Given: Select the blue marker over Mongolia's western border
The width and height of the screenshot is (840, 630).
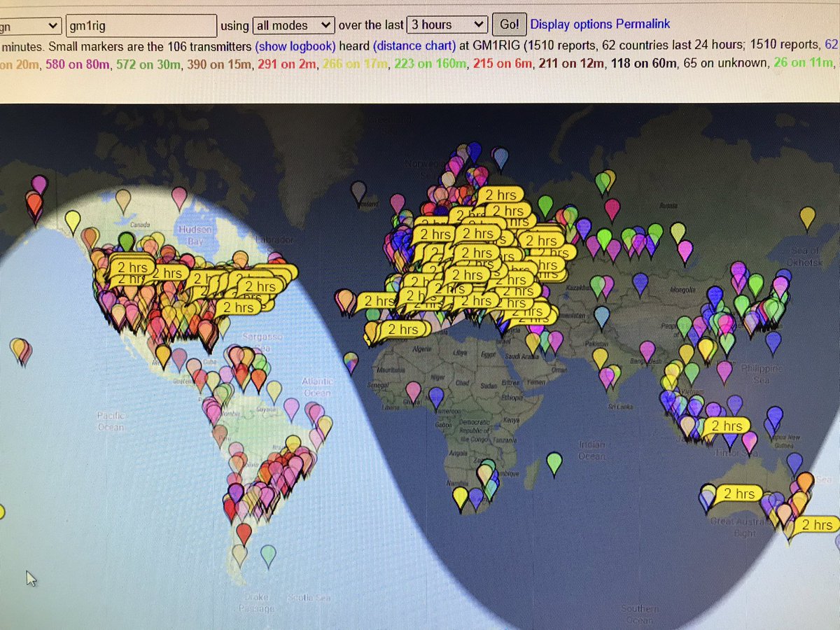Looking at the screenshot, I should coord(640,283).
